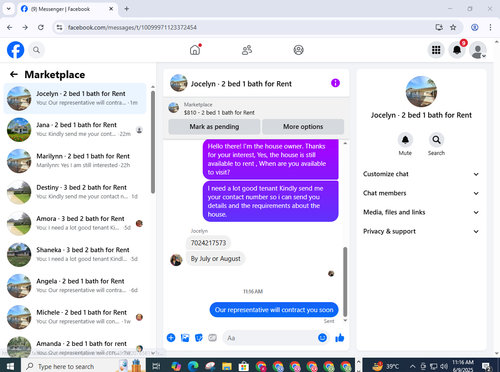The image size is (500, 372).
Task: Attach a photo file icon
Action: [x=185, y=338]
